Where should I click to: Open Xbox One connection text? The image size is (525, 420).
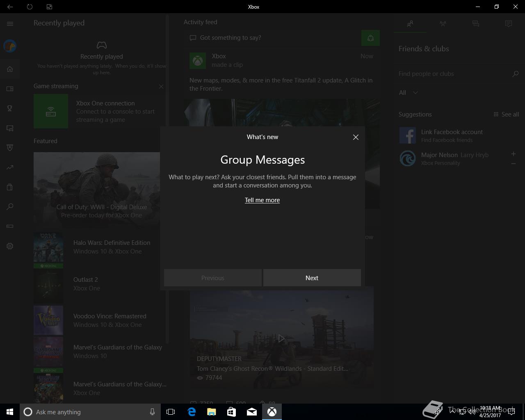[105, 103]
